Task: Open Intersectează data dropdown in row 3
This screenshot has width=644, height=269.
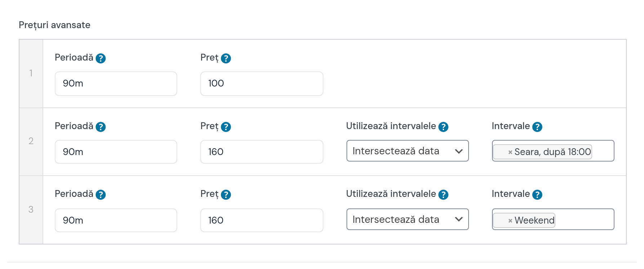Action: pyautogui.click(x=407, y=219)
